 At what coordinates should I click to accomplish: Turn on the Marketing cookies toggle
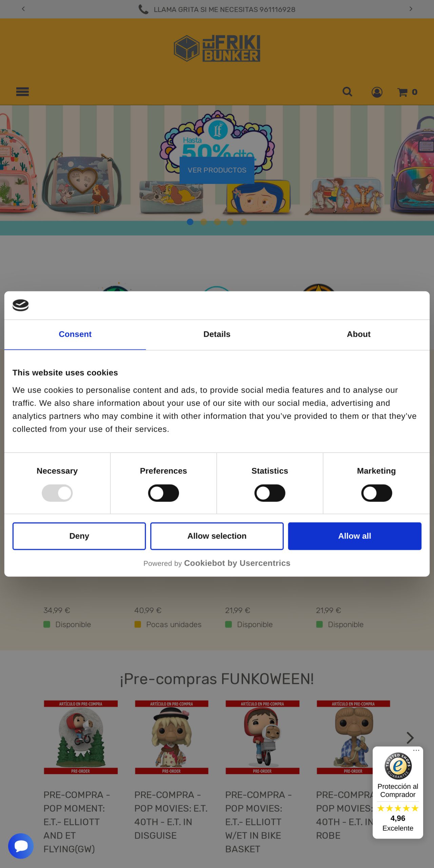tap(376, 493)
